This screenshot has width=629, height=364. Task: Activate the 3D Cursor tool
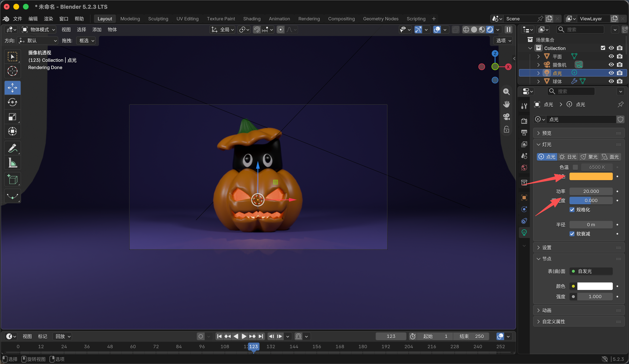(12, 71)
